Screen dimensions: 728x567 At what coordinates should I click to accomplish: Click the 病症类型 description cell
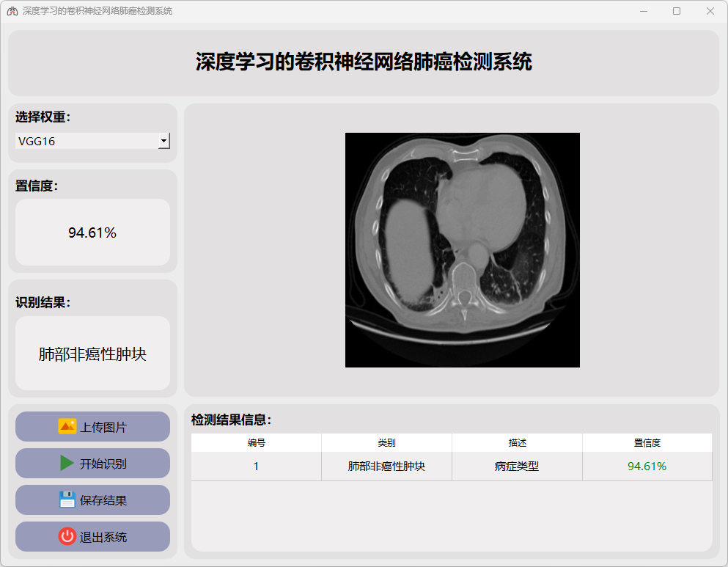pos(517,467)
